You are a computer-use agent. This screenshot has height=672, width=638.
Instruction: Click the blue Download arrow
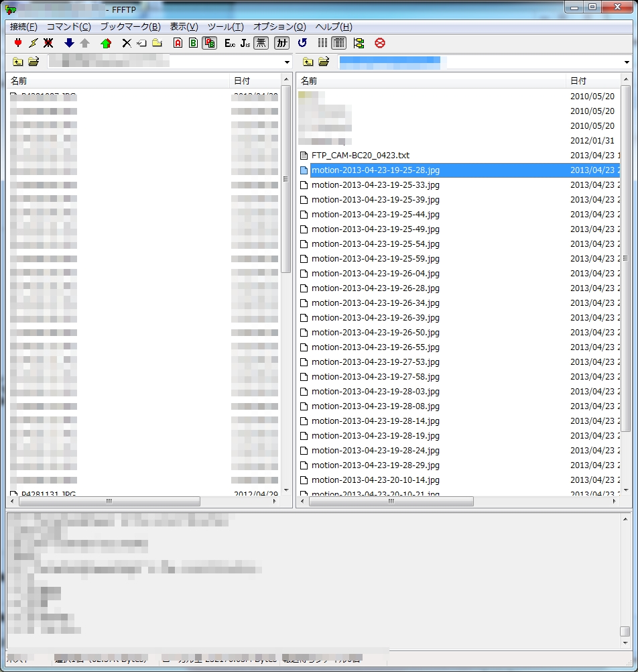click(x=69, y=43)
